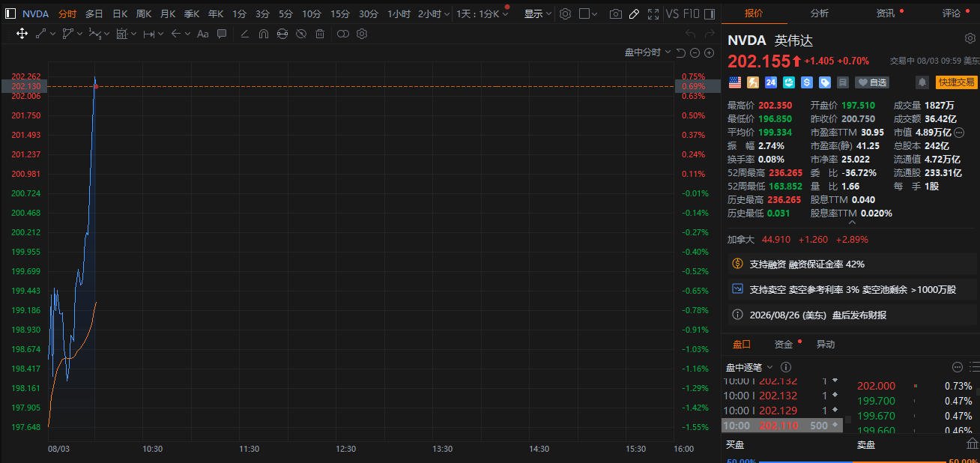Take a chart screenshot with camera icon
Viewport: 980px width, 463px height.
point(615,13)
